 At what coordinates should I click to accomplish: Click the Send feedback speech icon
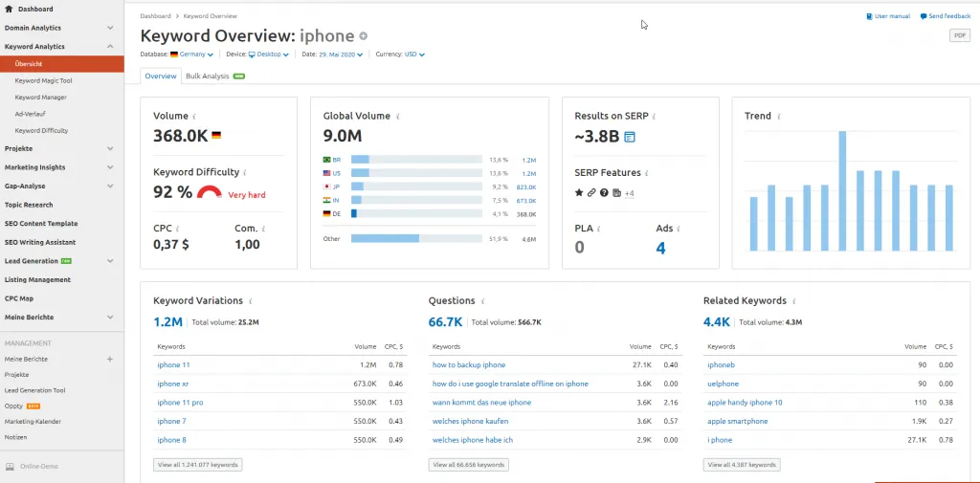pos(924,16)
